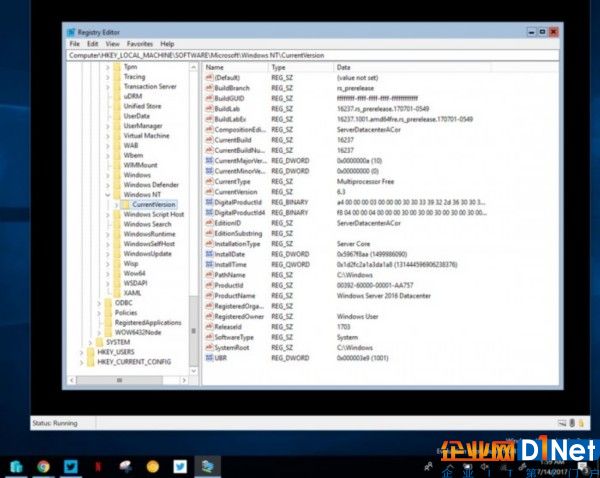The height and width of the screenshot is (478, 600).
Task: Open Chrome from the taskbar
Action: click(43, 467)
